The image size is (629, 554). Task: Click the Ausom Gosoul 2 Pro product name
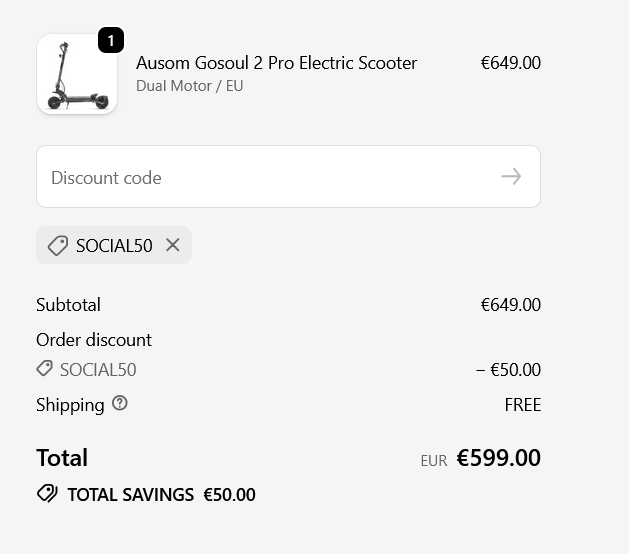click(276, 63)
